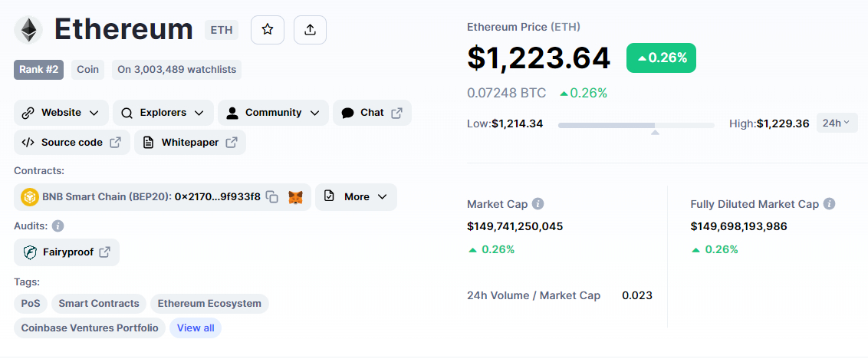
Task: Open Fully Diluted Market Cap info icon
Action: (829, 204)
